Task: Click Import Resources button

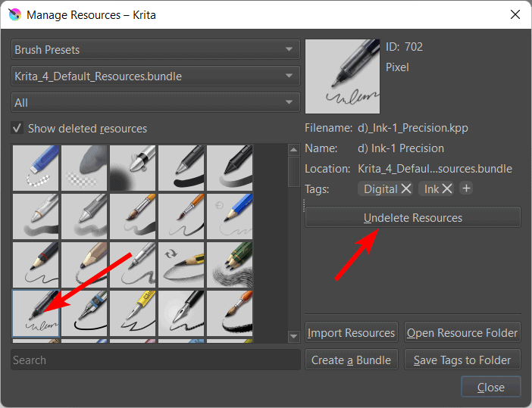Action: pos(351,333)
